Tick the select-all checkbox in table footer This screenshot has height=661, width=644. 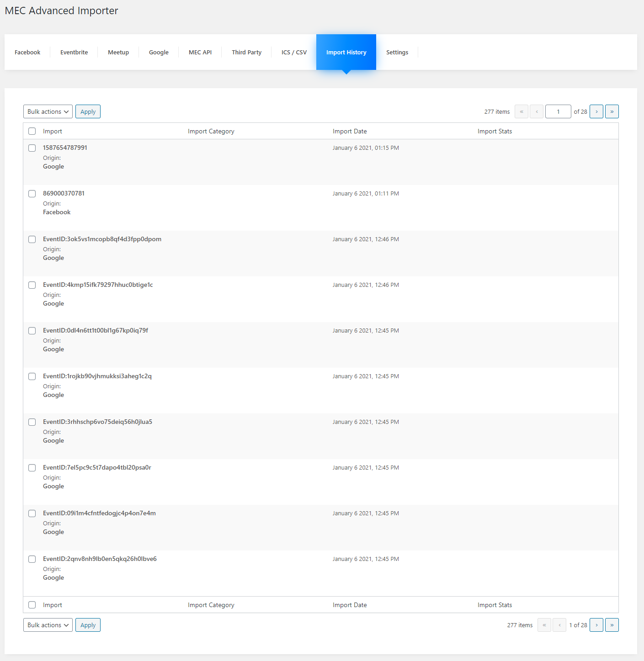pyautogui.click(x=32, y=605)
